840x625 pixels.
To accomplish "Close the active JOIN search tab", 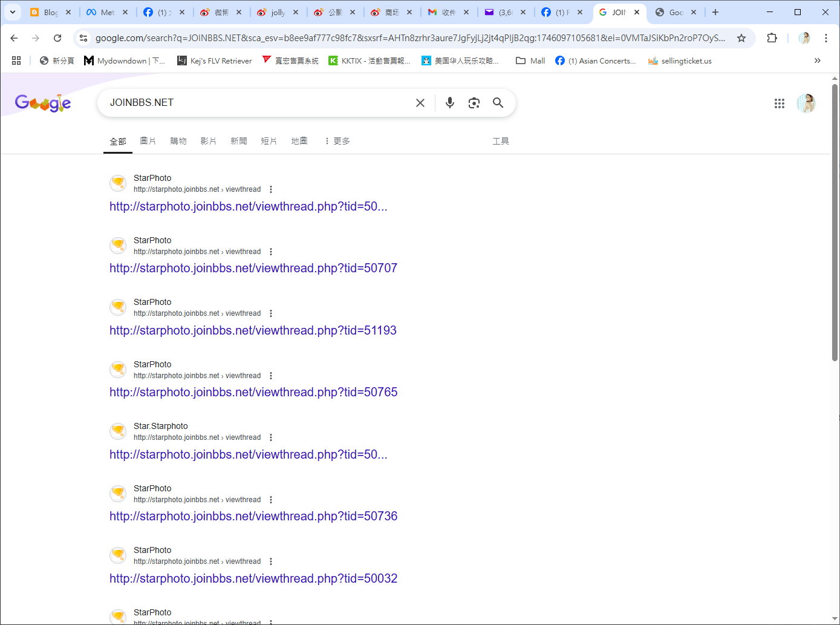I will (637, 12).
